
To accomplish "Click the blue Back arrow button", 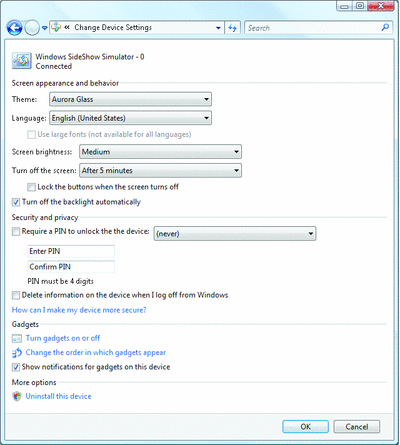I will click(15, 28).
